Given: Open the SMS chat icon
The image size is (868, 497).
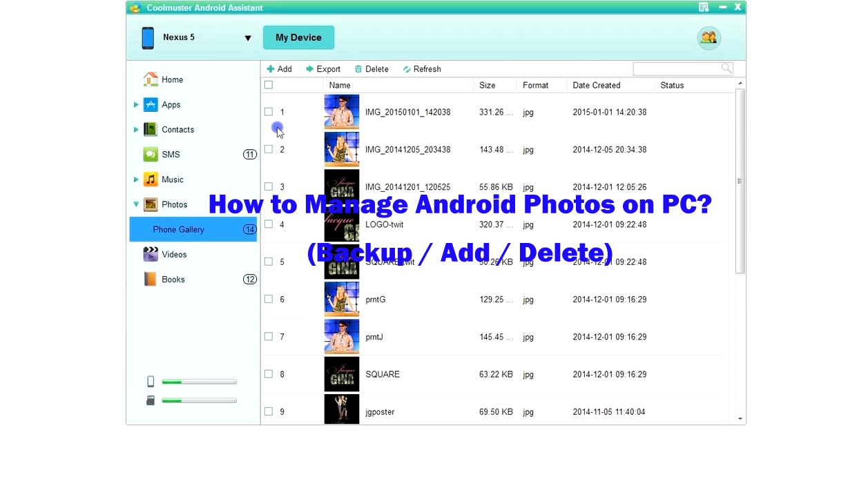Looking at the screenshot, I should [151, 155].
